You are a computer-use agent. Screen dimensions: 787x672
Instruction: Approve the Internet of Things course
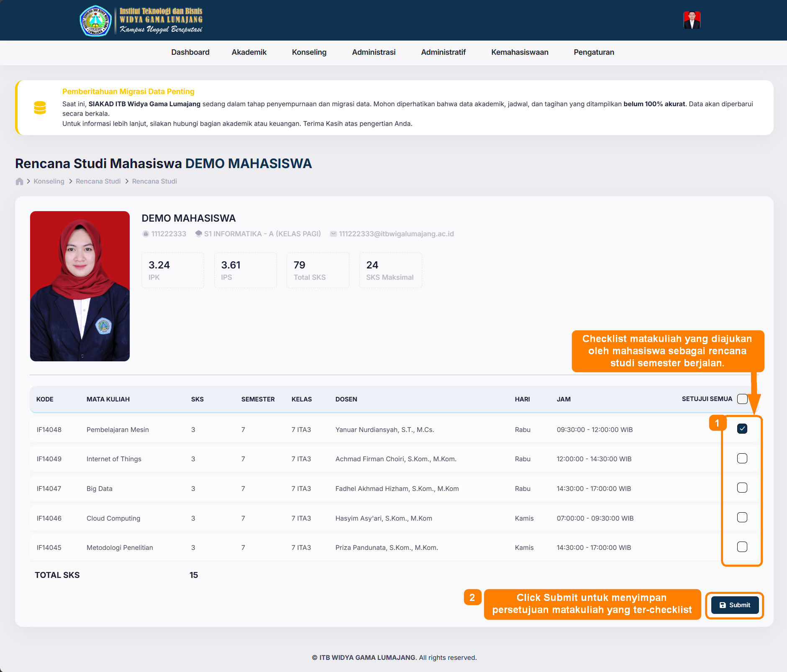(x=742, y=459)
